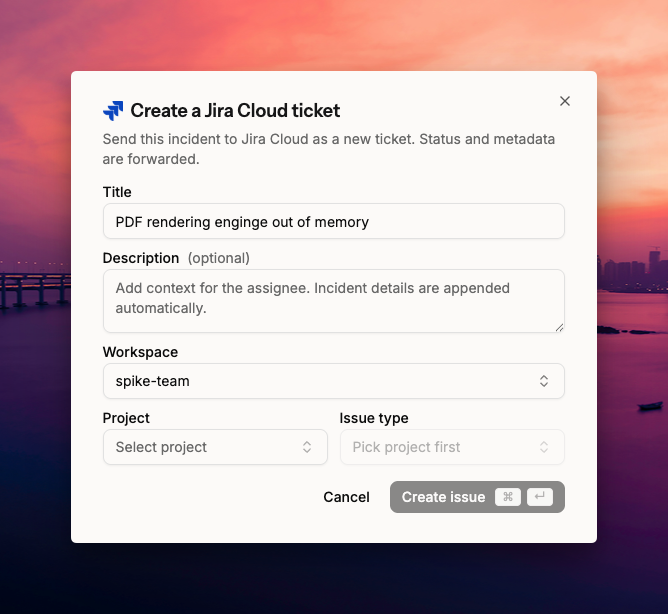668x614 pixels.
Task: Click the "Workspace" field label
Action: point(140,352)
